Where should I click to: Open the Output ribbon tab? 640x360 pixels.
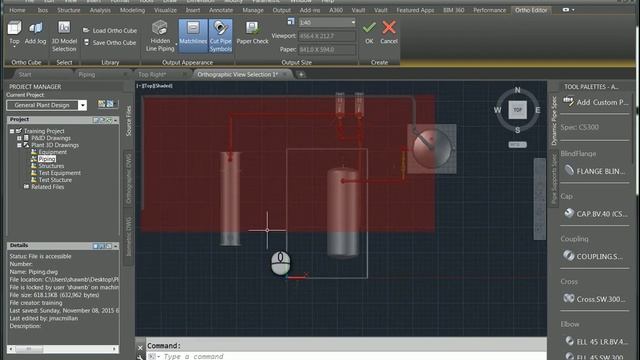click(282, 10)
